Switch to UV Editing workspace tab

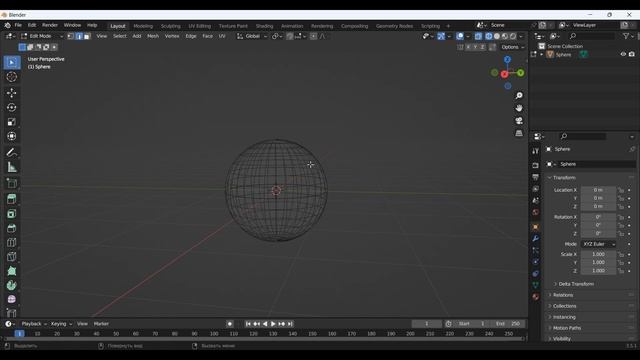(x=200, y=26)
